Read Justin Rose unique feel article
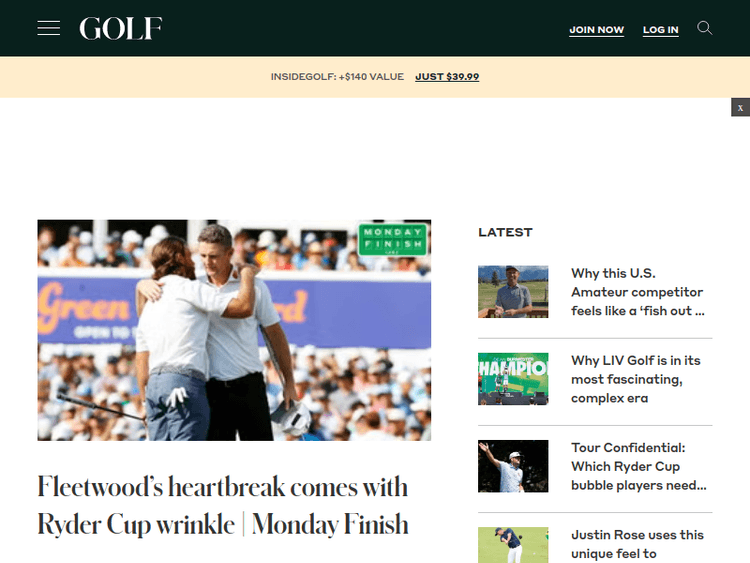This screenshot has width=750, height=563. click(x=637, y=544)
